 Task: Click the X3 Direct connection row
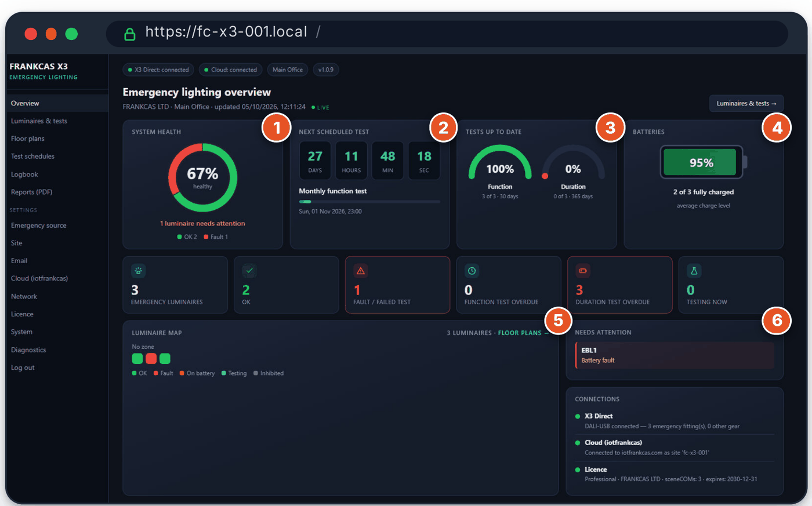coord(675,421)
